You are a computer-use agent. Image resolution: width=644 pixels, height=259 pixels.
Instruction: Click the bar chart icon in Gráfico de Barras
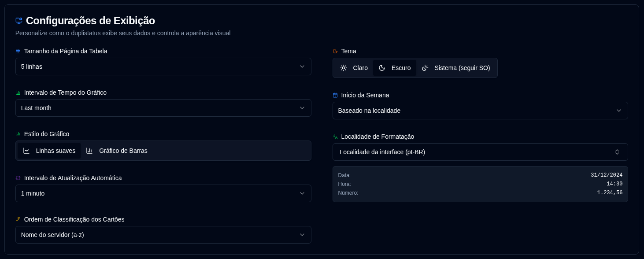(x=89, y=151)
